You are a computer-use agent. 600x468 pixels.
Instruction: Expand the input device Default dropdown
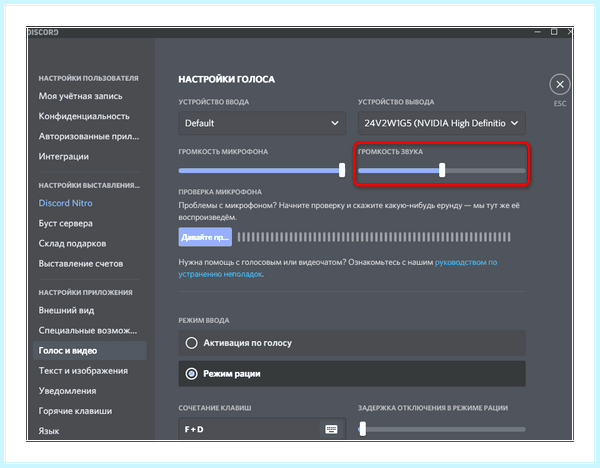[262, 123]
